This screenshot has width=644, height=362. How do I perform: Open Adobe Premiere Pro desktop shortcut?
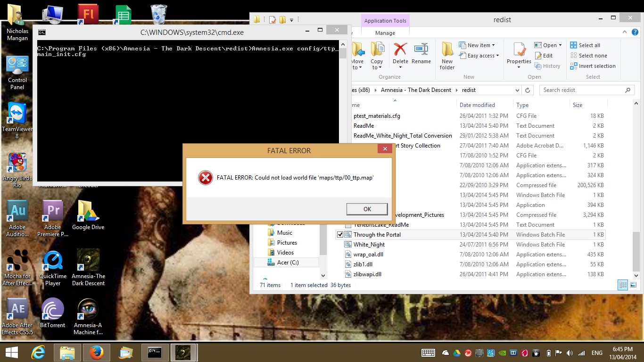[x=53, y=219]
